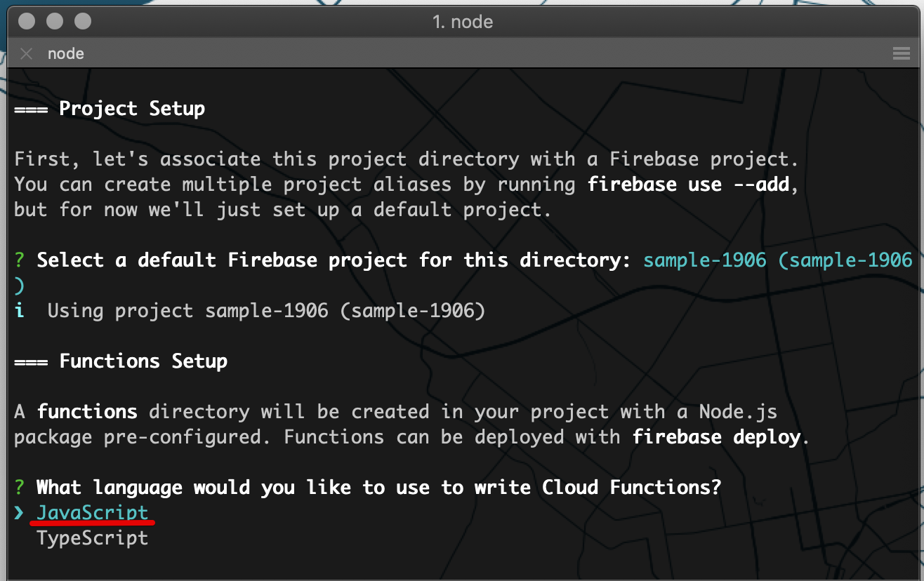
Task: Click the "=== Functions Setup" heading
Action: pos(121,361)
